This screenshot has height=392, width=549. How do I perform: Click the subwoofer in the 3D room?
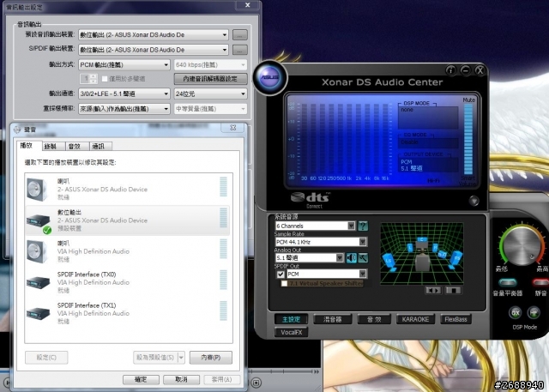click(x=442, y=254)
